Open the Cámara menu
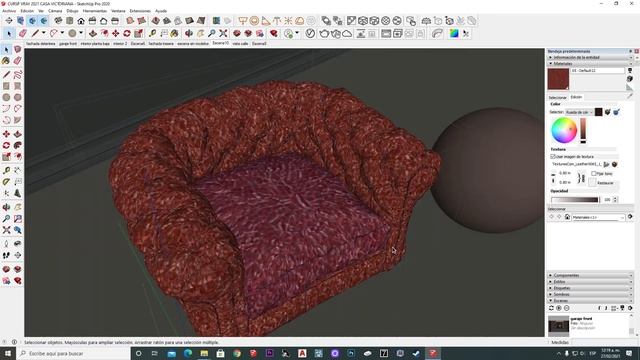 click(55, 11)
